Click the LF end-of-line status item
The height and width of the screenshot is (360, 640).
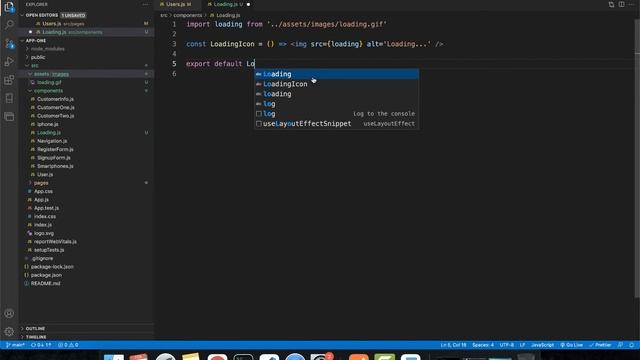tap(522, 345)
